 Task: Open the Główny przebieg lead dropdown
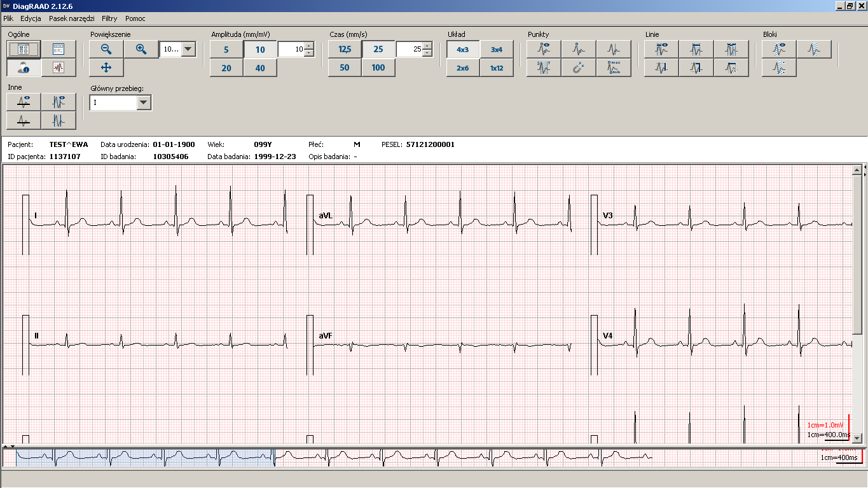point(144,102)
